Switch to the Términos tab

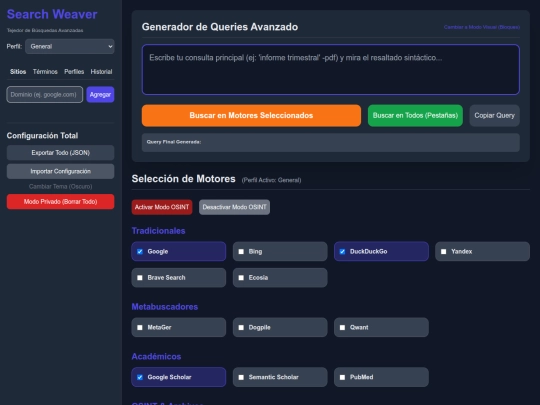[45, 72]
